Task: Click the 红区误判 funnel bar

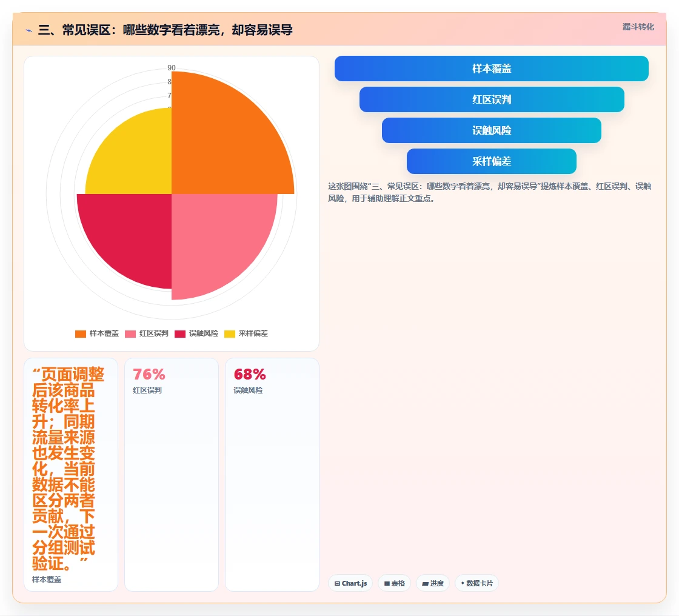Action: tap(492, 99)
